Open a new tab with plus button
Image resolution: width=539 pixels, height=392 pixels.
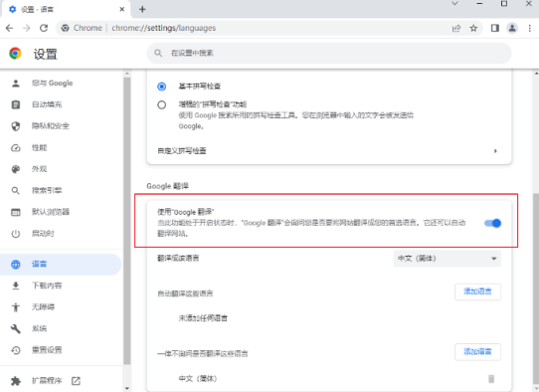click(142, 9)
